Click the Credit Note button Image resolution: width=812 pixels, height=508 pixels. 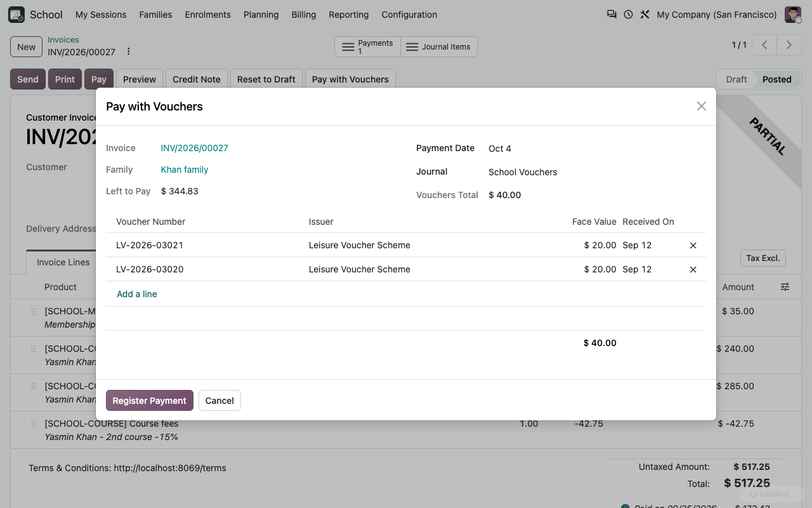[x=197, y=79]
